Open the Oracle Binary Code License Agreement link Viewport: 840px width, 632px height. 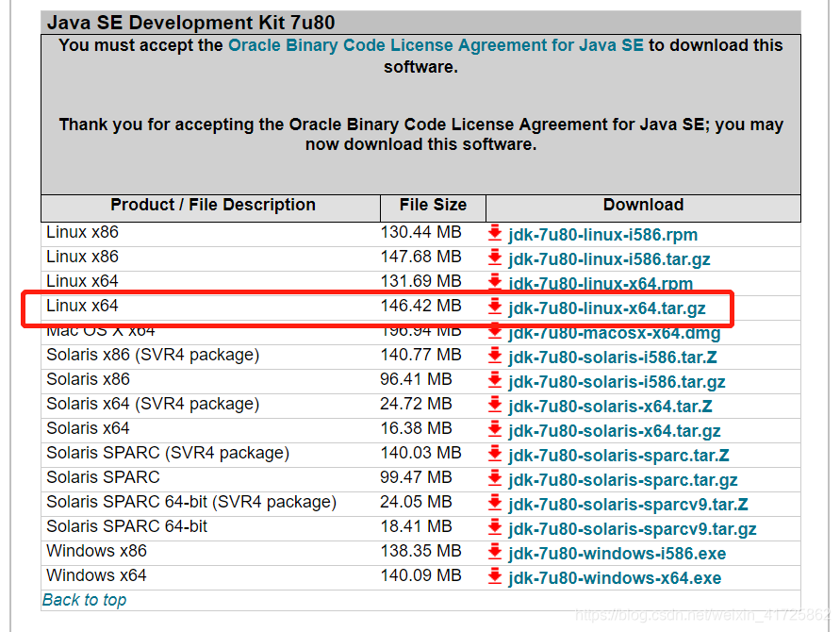pyautogui.click(x=436, y=45)
